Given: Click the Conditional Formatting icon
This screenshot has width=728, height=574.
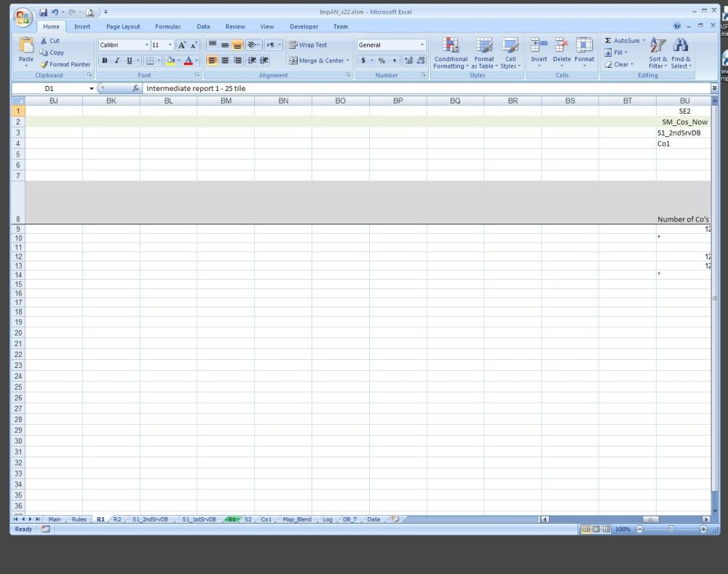Looking at the screenshot, I should coord(451,45).
